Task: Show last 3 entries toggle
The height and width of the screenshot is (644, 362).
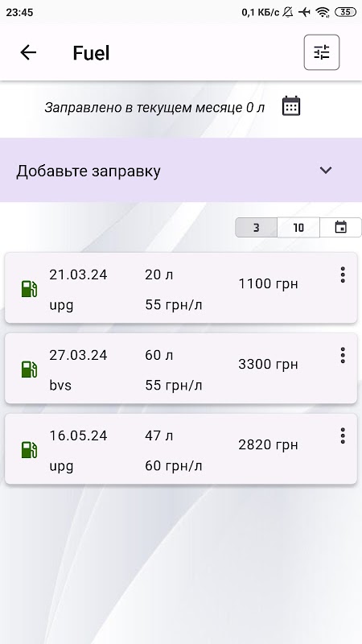Action: (x=256, y=228)
